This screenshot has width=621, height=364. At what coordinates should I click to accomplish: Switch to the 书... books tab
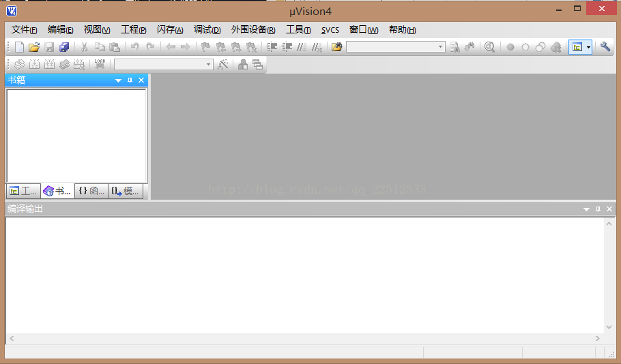click(57, 191)
